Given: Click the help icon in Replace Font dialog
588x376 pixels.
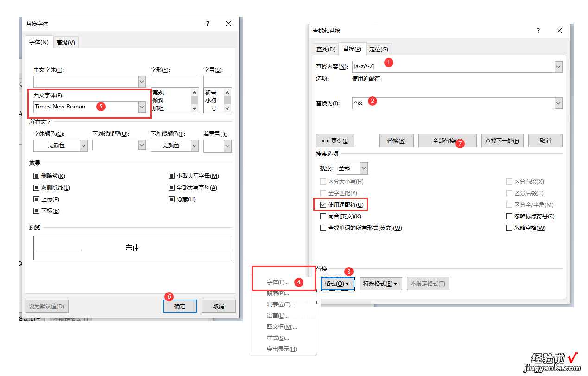Looking at the screenshot, I should tap(208, 24).
